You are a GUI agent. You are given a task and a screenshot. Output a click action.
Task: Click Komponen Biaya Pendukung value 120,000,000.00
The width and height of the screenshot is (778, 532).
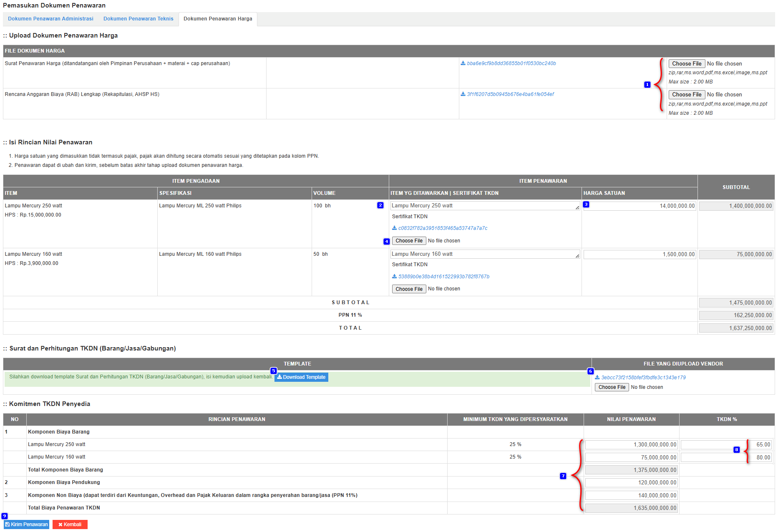[631, 483]
